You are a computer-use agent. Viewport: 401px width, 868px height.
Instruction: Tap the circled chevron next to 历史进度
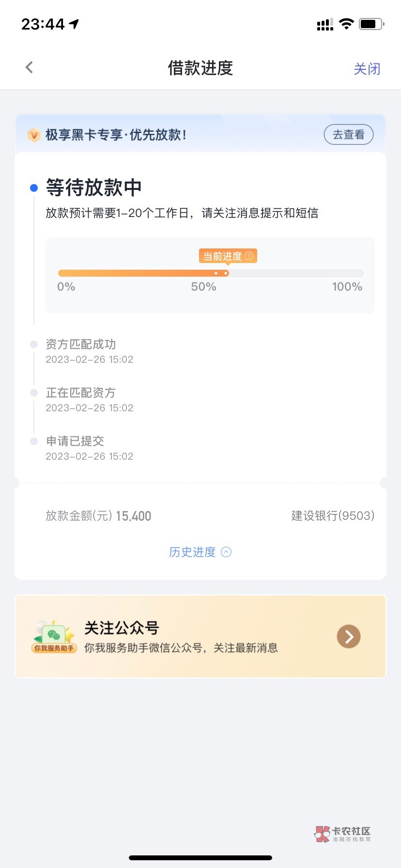(226, 552)
